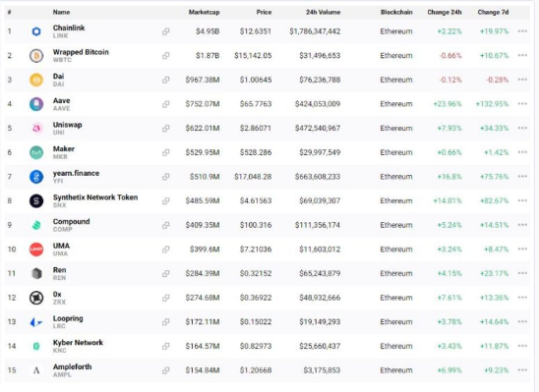Click the copy icon in Compound row
Viewport: 539px width, 392px height.
pos(165,225)
